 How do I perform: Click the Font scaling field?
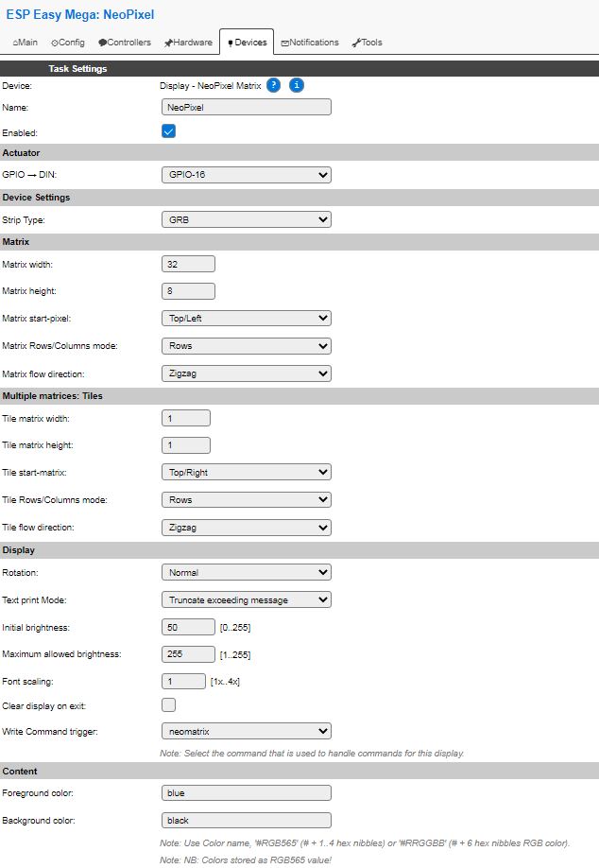[183, 682]
